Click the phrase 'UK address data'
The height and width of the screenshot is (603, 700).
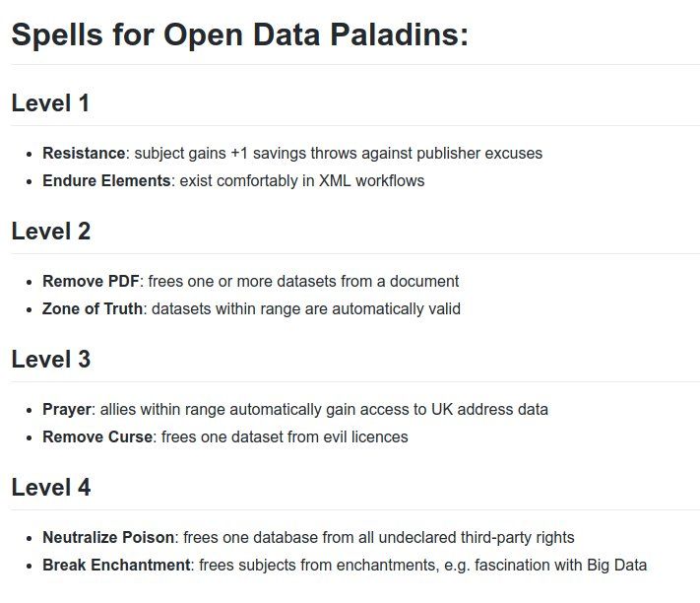[489, 410]
